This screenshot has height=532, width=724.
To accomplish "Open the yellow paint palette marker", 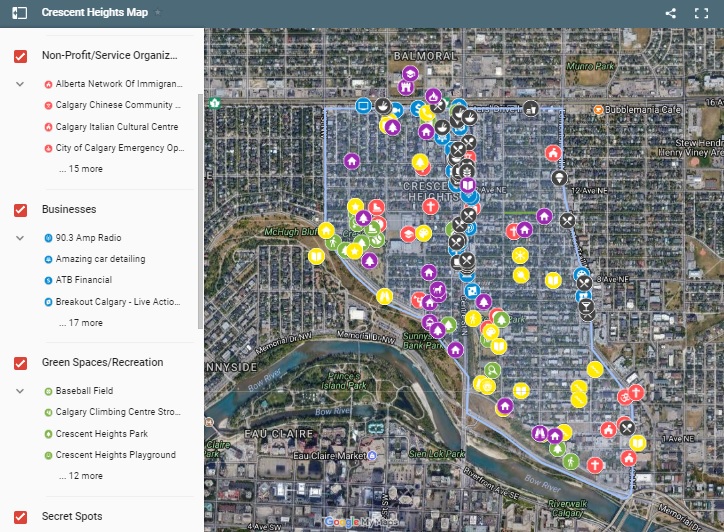I will pyautogui.click(x=423, y=233).
